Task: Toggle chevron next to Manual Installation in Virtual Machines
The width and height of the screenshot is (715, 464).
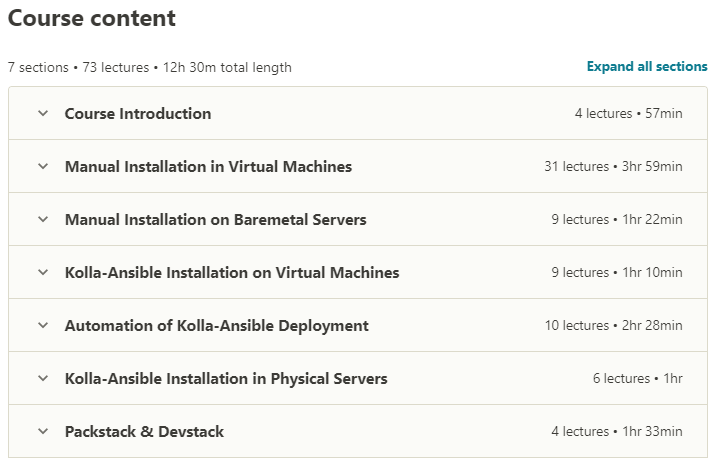Action: tap(43, 166)
